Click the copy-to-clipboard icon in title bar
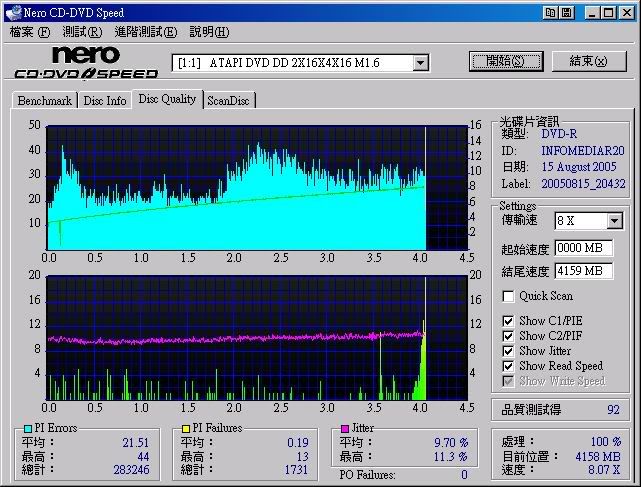This screenshot has width=641, height=487. (551, 13)
